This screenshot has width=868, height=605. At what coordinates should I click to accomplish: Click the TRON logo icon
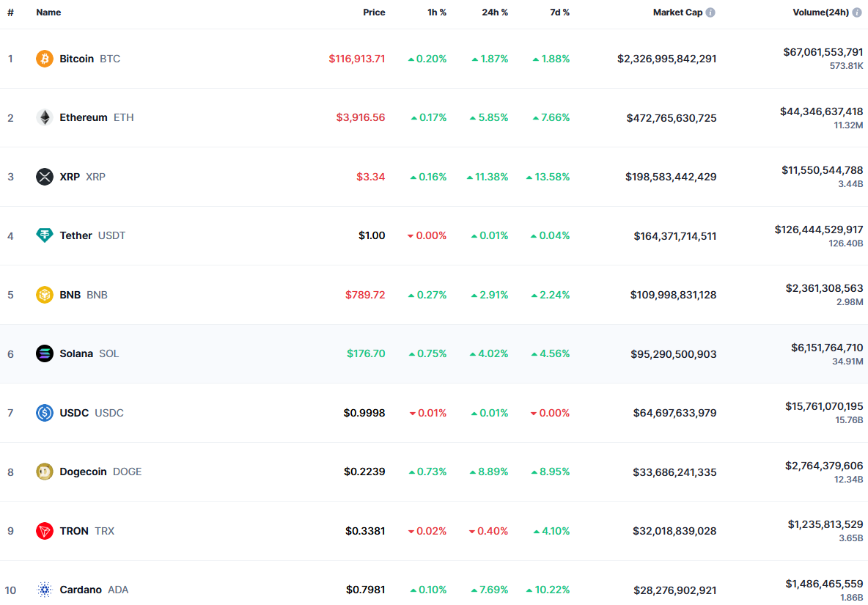click(x=44, y=531)
